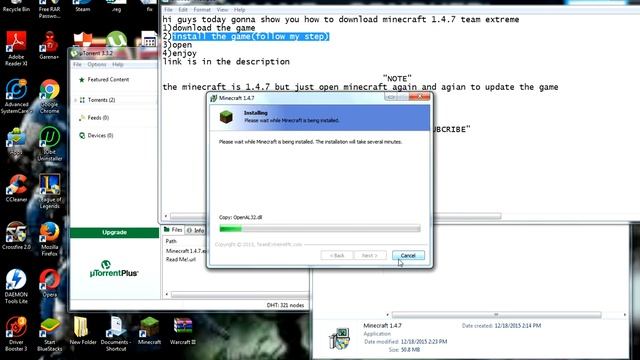Image resolution: width=640 pixels, height=360 pixels.
Task: Launch DAEMON Tools Lite desktop icon
Action: tap(16, 286)
